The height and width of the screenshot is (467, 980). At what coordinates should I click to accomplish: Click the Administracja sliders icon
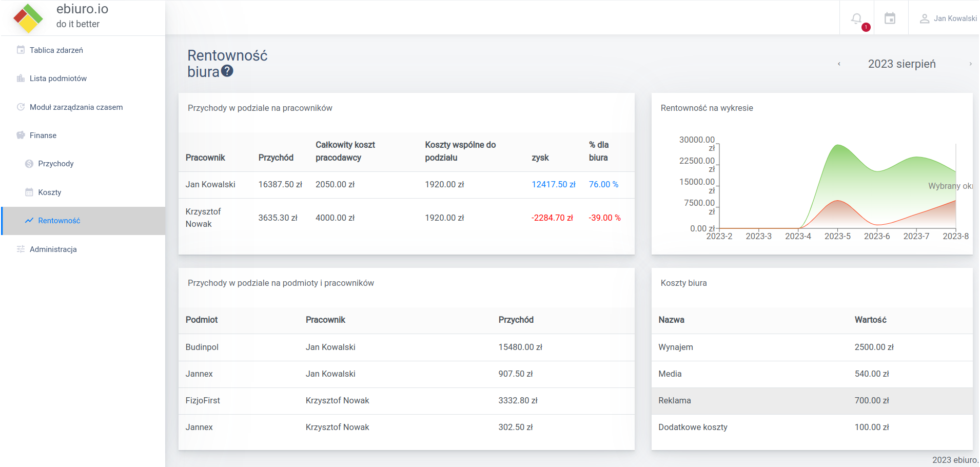(21, 249)
